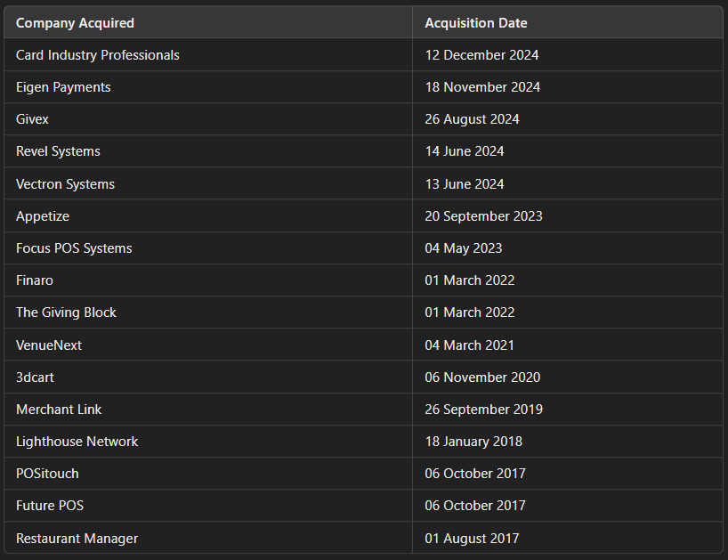Select the 14 June 2024 date
This screenshot has height=560, width=728.
465,151
